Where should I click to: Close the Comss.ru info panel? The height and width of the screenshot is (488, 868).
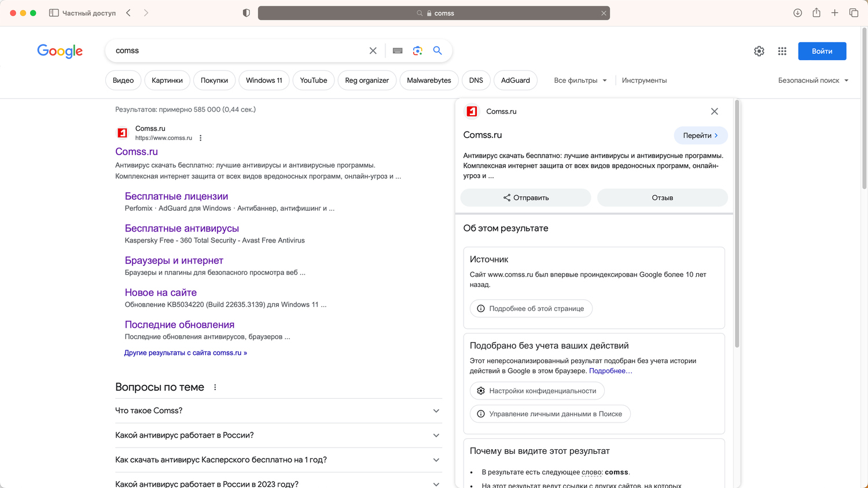pos(715,112)
